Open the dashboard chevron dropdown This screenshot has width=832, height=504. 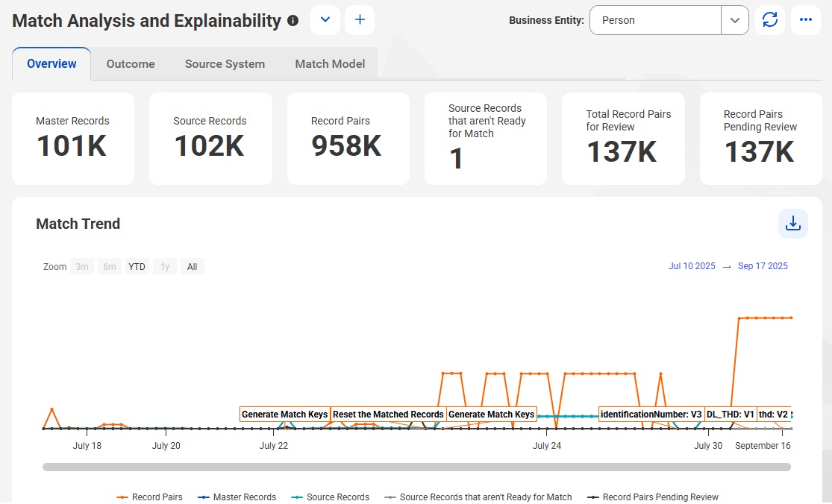click(x=325, y=20)
